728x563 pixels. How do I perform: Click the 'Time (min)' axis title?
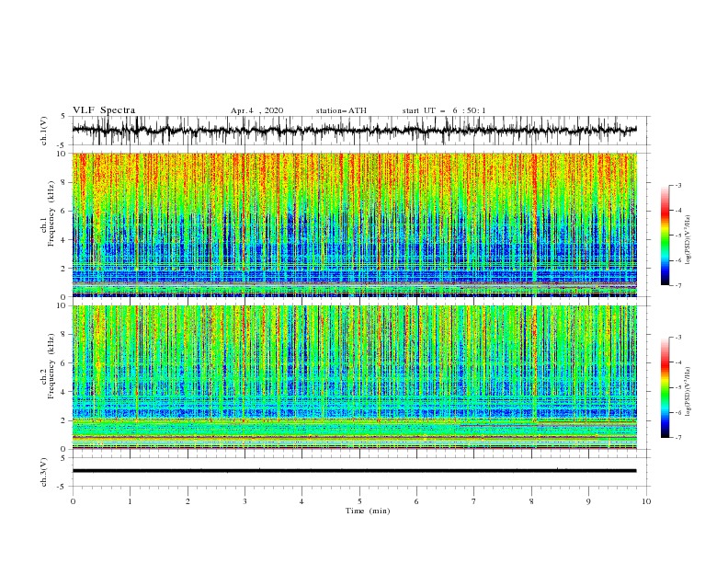368,511
